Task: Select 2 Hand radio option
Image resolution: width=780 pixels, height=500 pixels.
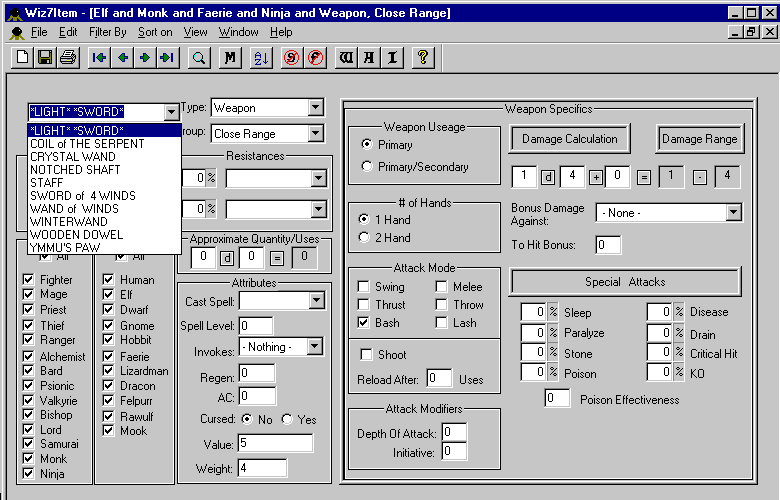Action: click(364, 237)
